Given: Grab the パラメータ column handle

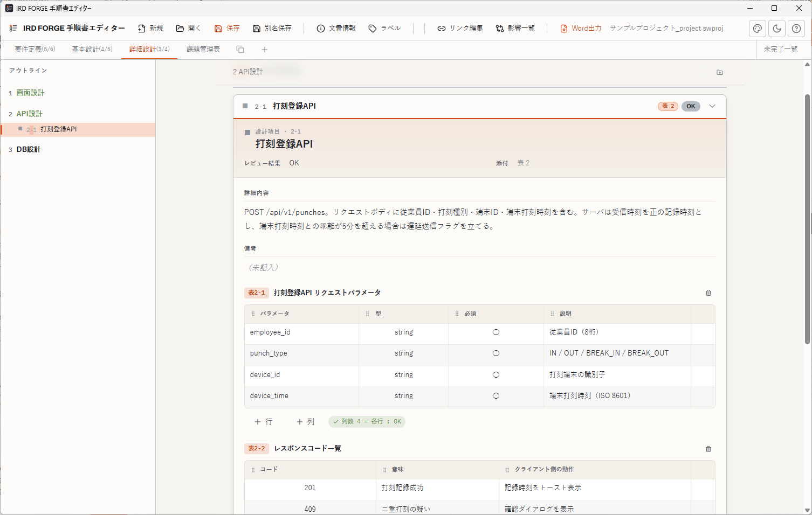Looking at the screenshot, I should click(253, 314).
